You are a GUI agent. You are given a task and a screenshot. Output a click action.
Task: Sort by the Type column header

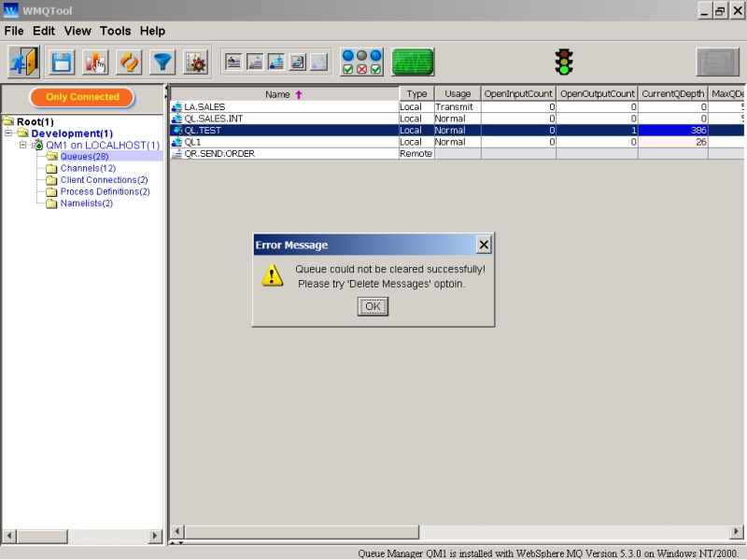coord(416,94)
